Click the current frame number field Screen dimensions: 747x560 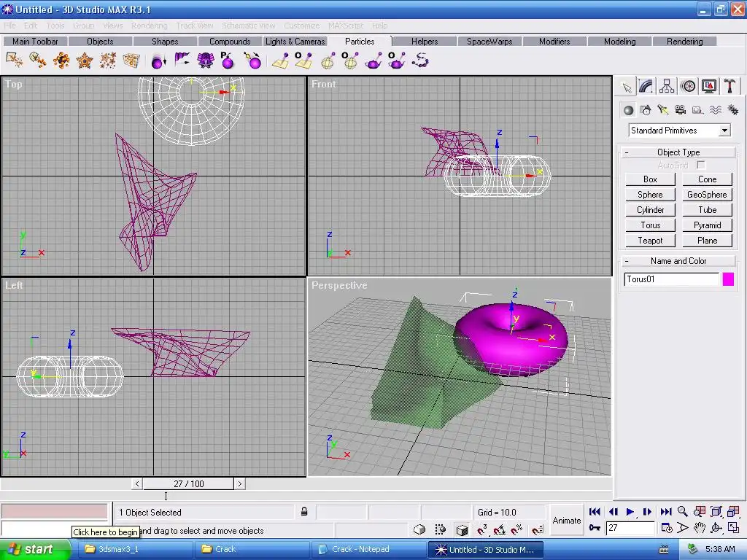tap(630, 528)
